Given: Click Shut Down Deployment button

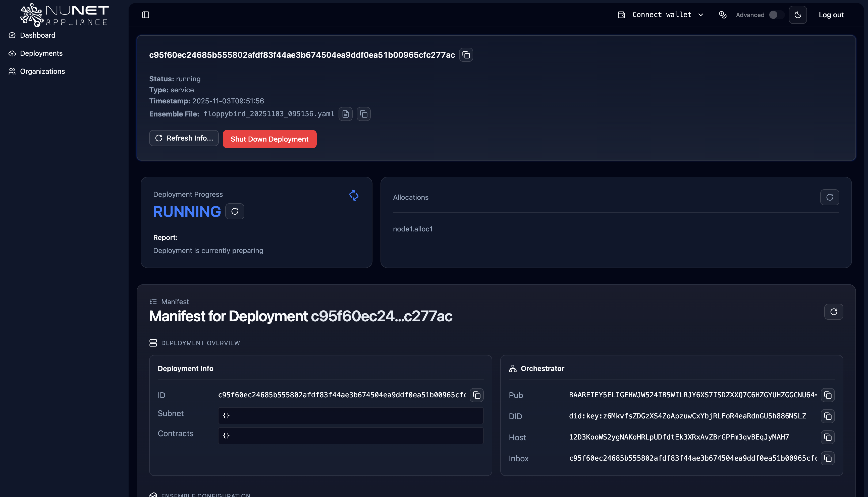Looking at the screenshot, I should click(269, 139).
